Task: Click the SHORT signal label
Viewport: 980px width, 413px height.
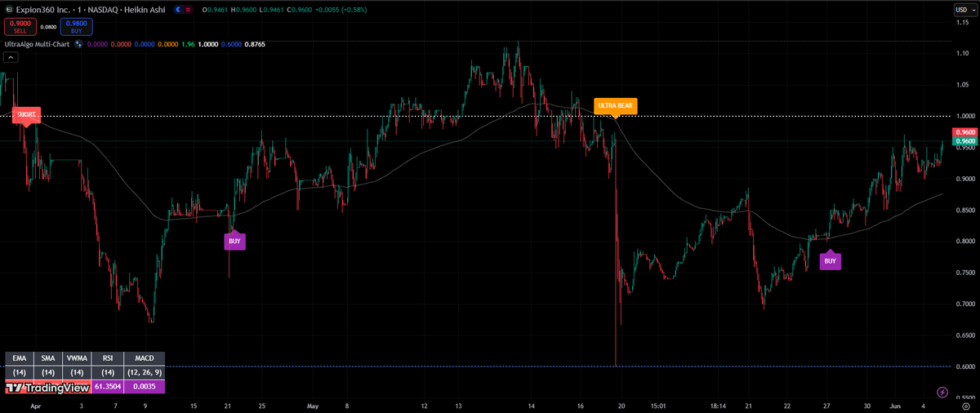Action: (26, 116)
